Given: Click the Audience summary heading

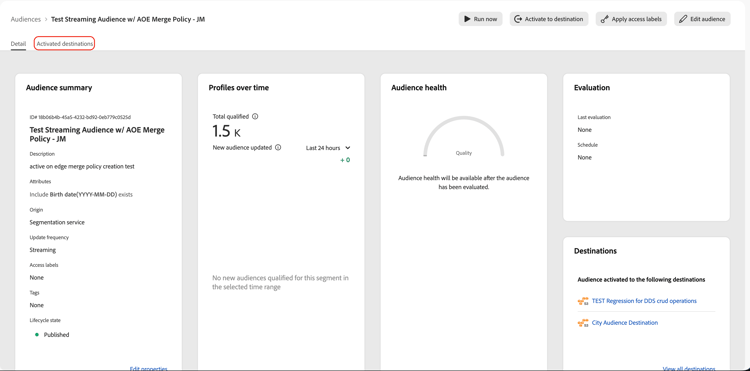Looking at the screenshot, I should click(x=59, y=88).
